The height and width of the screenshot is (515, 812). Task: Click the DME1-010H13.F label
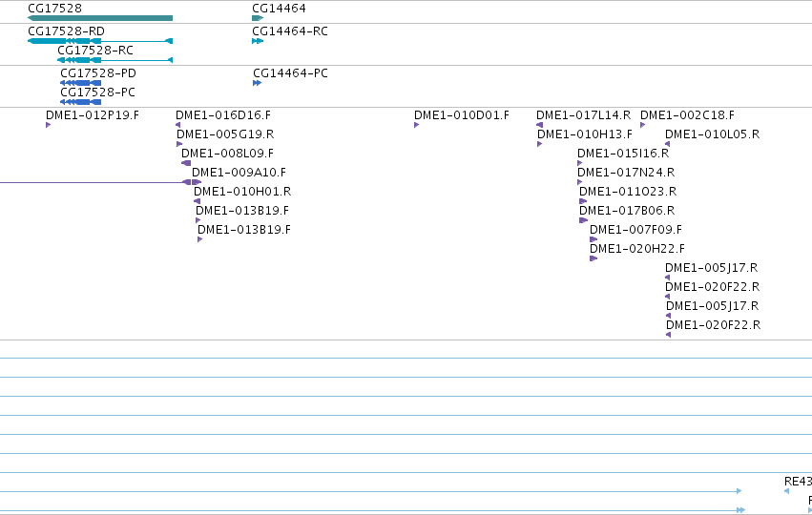pos(585,134)
